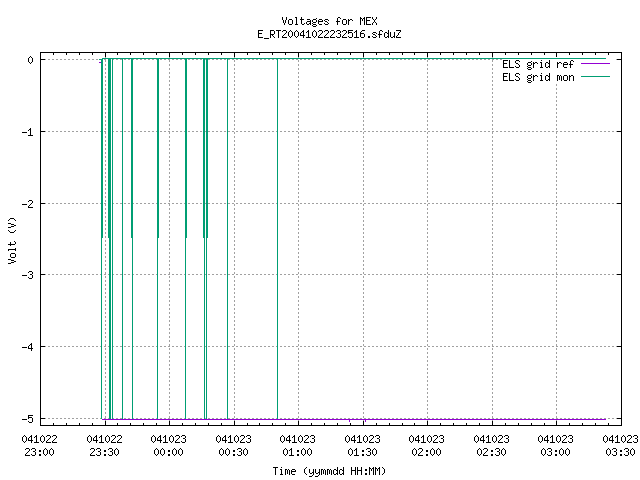Click the y-axis tick label 0
Viewport: 640px width, 480px height.
[x=31, y=60]
